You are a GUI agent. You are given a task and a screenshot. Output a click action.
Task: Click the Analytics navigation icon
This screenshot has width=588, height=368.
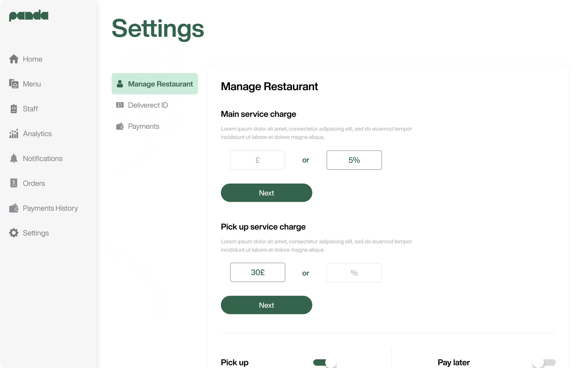(14, 134)
